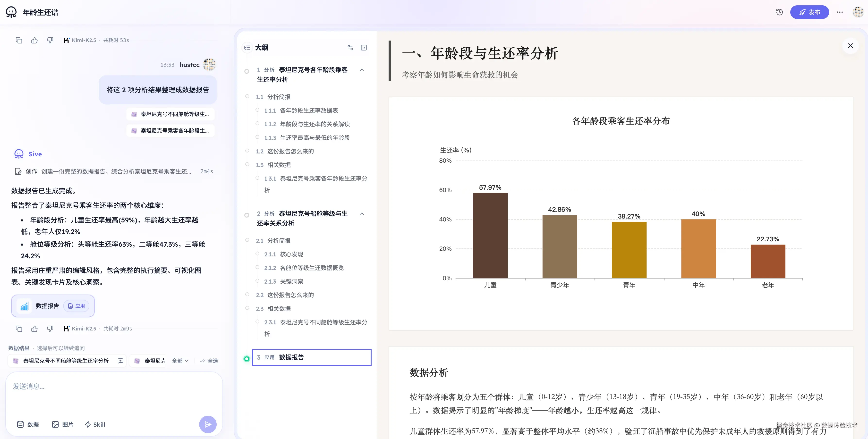
Task: Click the jellyfish app logo in header
Action: (x=11, y=12)
